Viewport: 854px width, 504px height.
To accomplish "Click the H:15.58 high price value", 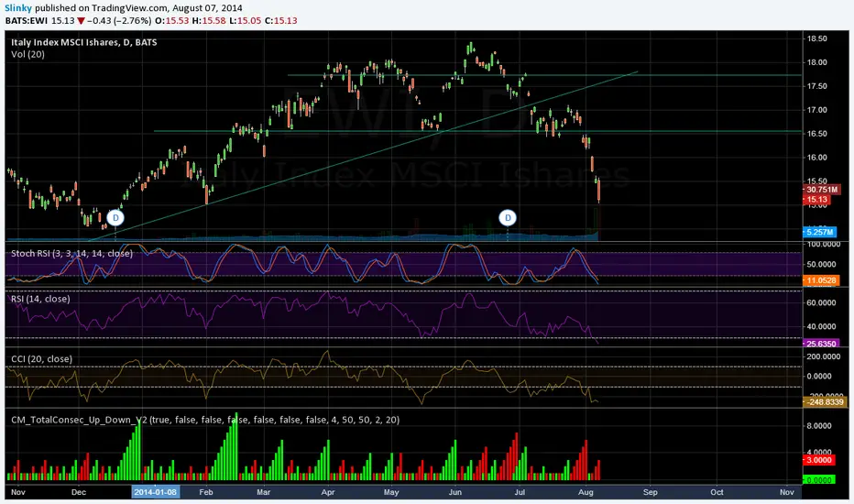I will coord(209,21).
